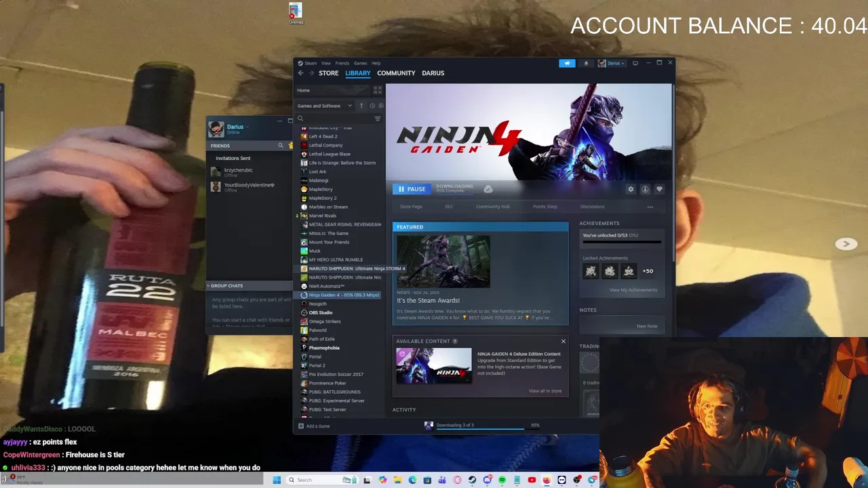Open Ninja Gaiden 4 Deluxe Edition thumbnail
868x488 pixels.
click(x=434, y=366)
